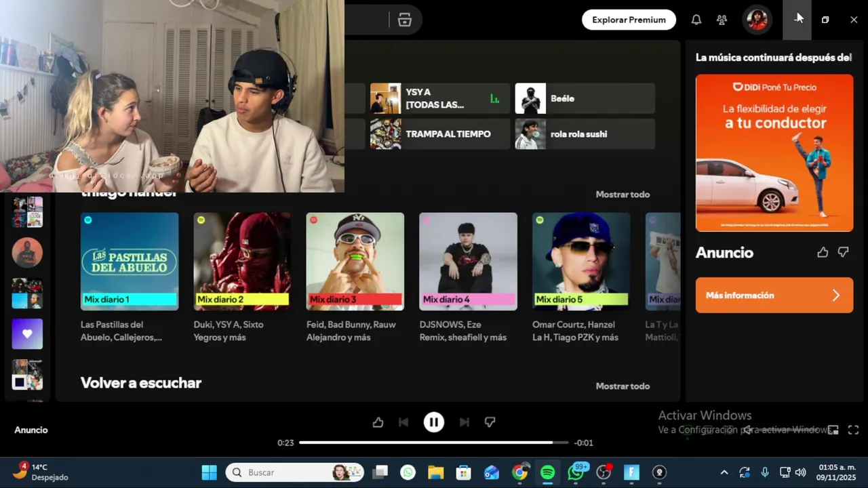The image size is (868, 488).
Task: Pause the playback
Action: click(434, 422)
